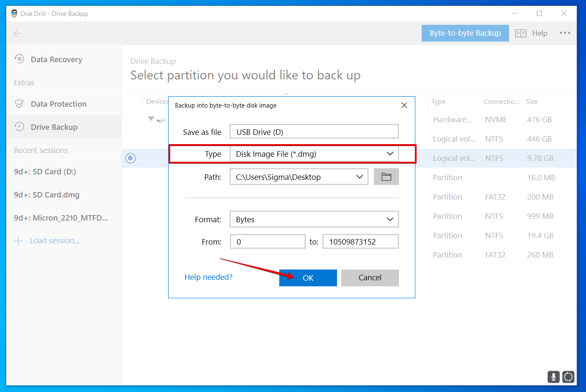Click the Drive Backup clock icon
The height and width of the screenshot is (392, 586).
click(19, 126)
